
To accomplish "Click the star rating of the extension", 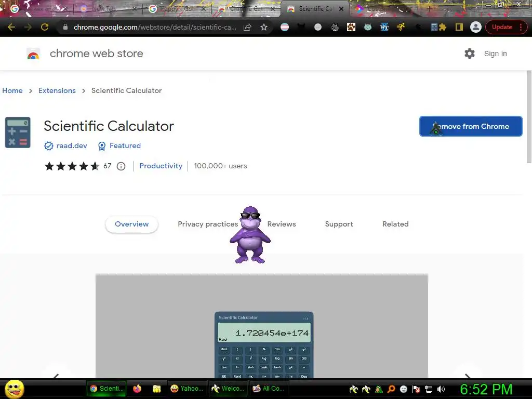I will (x=72, y=166).
